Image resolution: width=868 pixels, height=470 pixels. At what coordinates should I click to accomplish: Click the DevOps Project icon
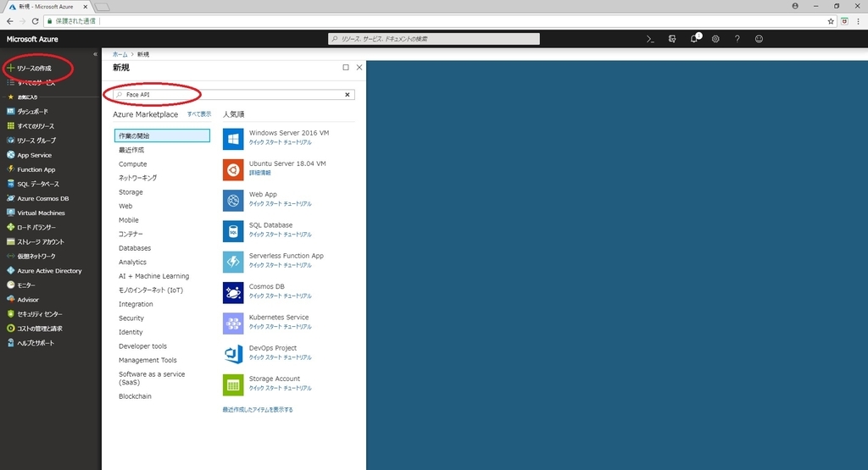click(x=233, y=354)
